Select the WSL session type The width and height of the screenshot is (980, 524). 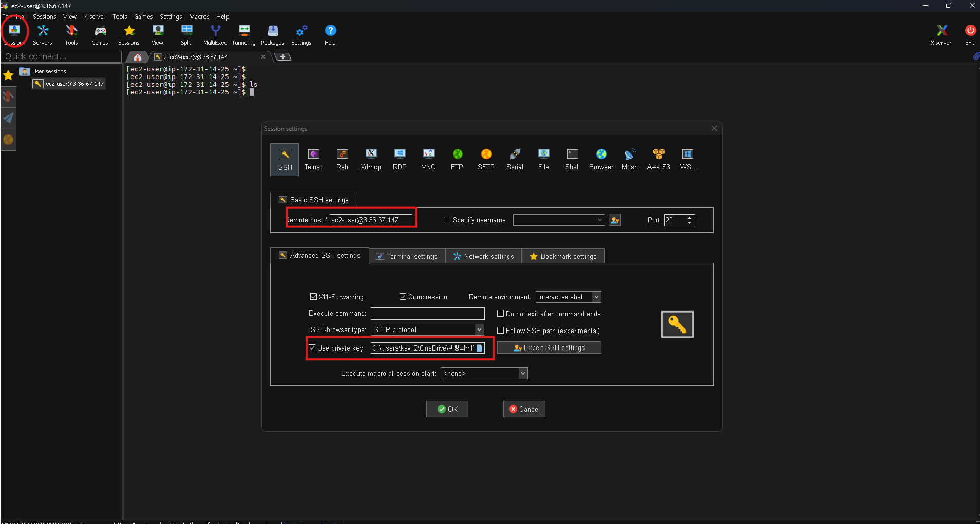pos(687,160)
